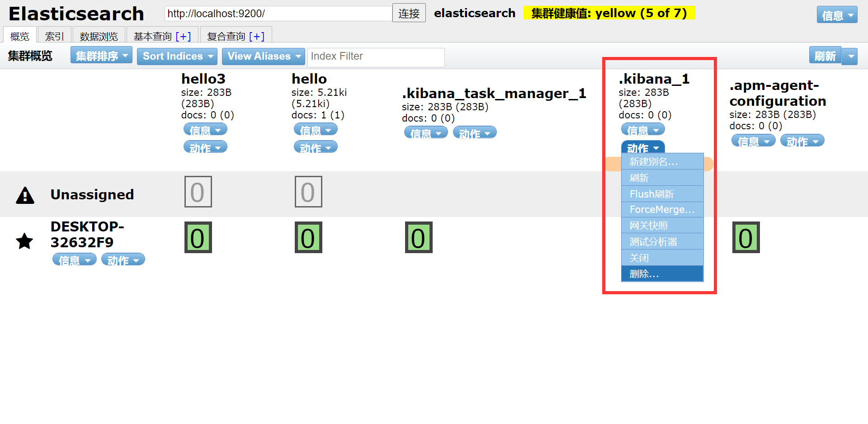The image size is (868, 424).
Task: Select 网关快照 menu item
Action: coord(662,225)
